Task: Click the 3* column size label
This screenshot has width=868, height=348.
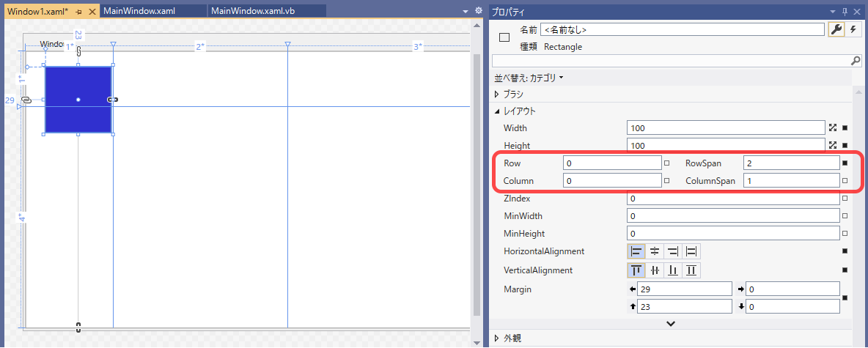Action: (x=418, y=48)
